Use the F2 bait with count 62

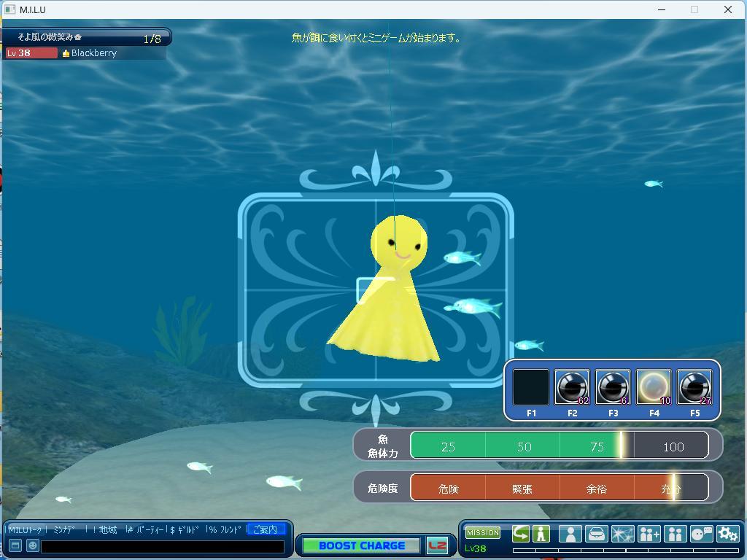pyautogui.click(x=572, y=387)
